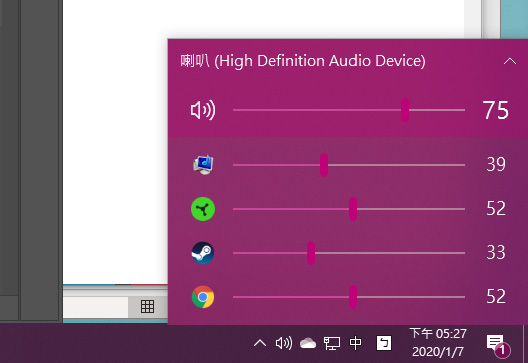Open the clock showing 05:27 and date
Image resolution: width=528 pixels, height=363 pixels.
coord(438,343)
